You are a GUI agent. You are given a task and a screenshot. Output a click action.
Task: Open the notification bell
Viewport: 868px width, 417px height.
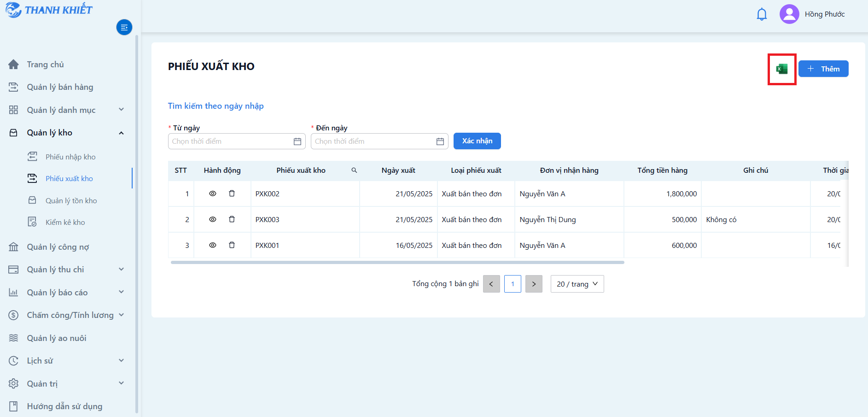coord(762,14)
